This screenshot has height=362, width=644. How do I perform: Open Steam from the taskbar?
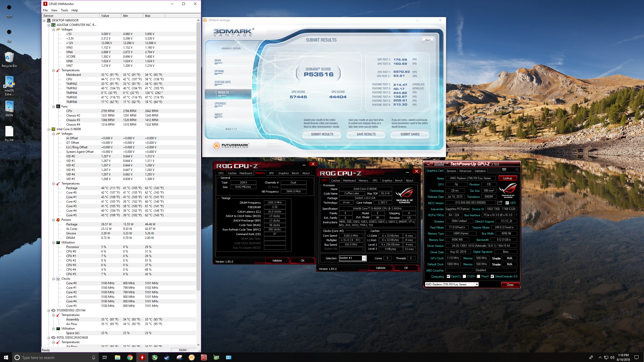pyautogui.click(x=167, y=357)
